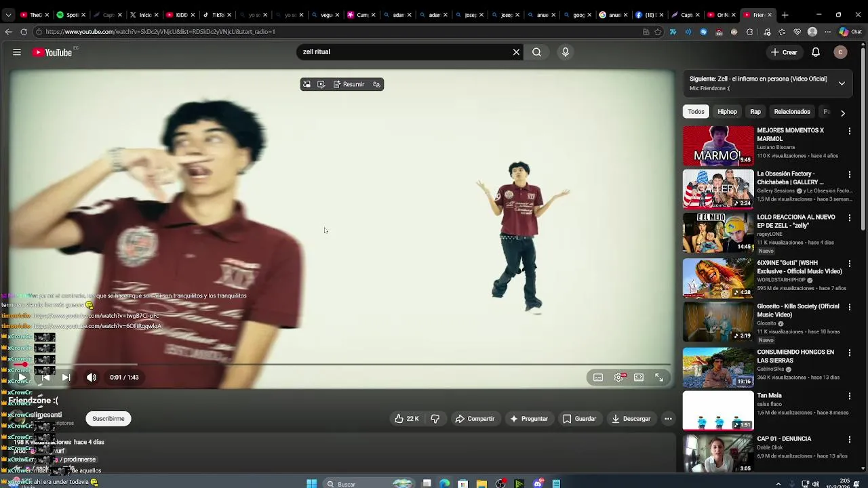The height and width of the screenshot is (488, 868).
Task: Open the account avatar menu
Action: [x=840, y=52]
